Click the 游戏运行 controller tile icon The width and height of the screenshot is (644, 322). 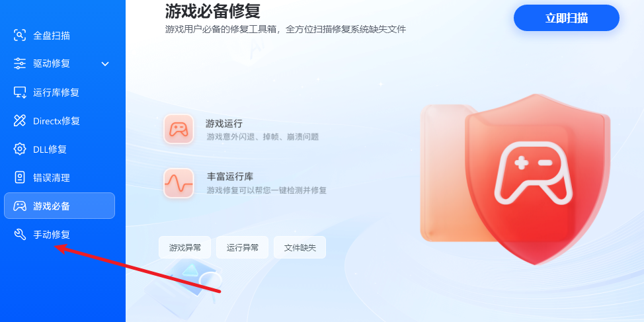(179, 129)
